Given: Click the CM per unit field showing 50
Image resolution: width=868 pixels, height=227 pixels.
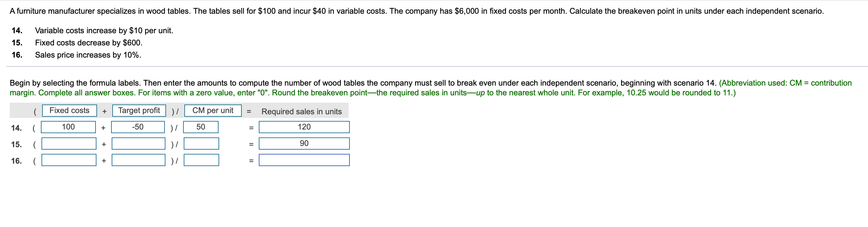Looking at the screenshot, I should (x=201, y=127).
